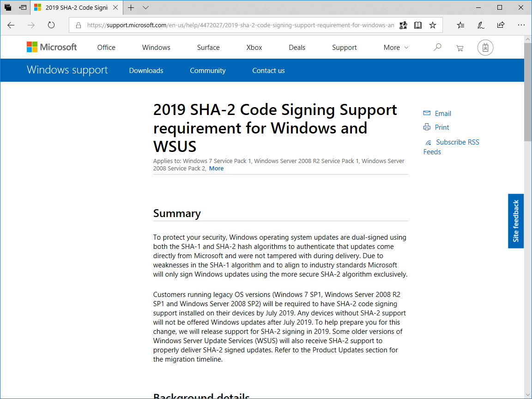Screen dimensions: 532x399
Task: Open the shopping cart icon
Action: pyautogui.click(x=459, y=48)
